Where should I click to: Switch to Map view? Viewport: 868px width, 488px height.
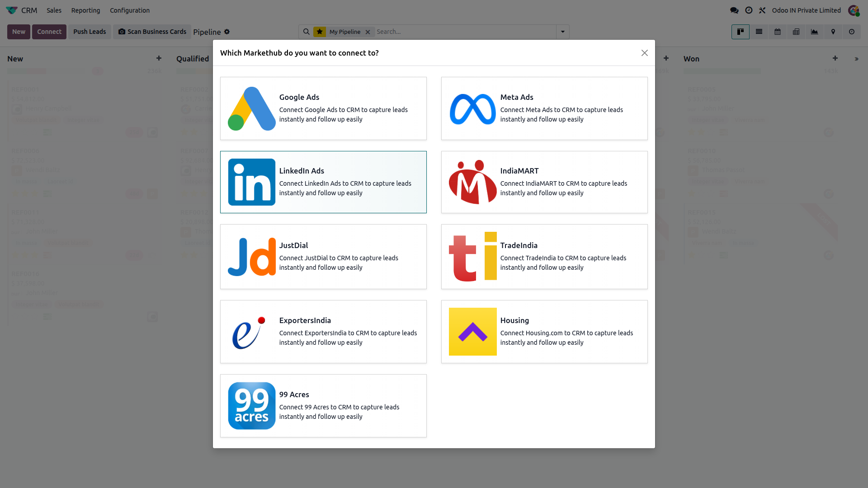(833, 32)
